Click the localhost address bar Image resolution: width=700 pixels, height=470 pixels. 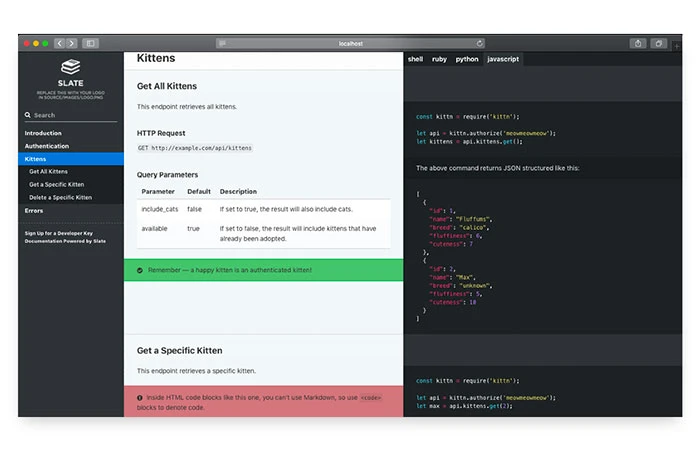click(x=350, y=43)
